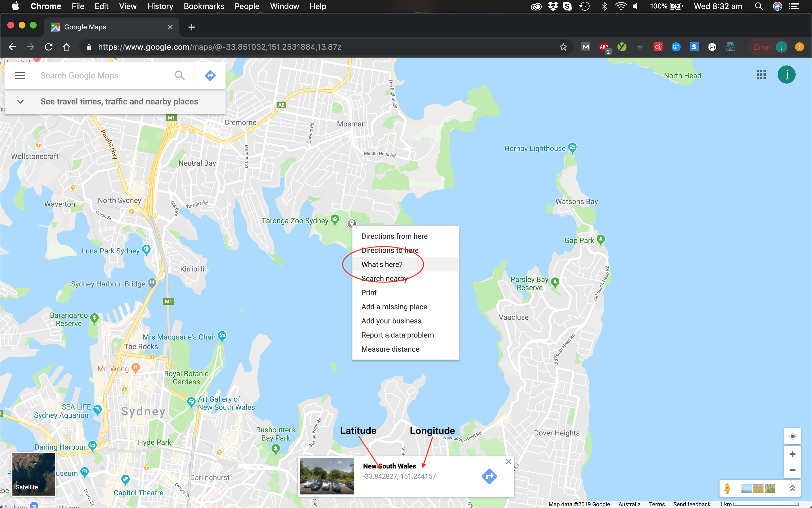Open the Send feedback link
This screenshot has width=812, height=508.
(x=692, y=504)
